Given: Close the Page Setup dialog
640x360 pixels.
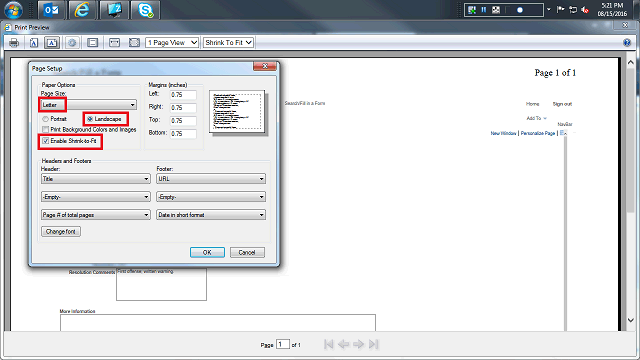Looking at the screenshot, I should pos(265,66).
